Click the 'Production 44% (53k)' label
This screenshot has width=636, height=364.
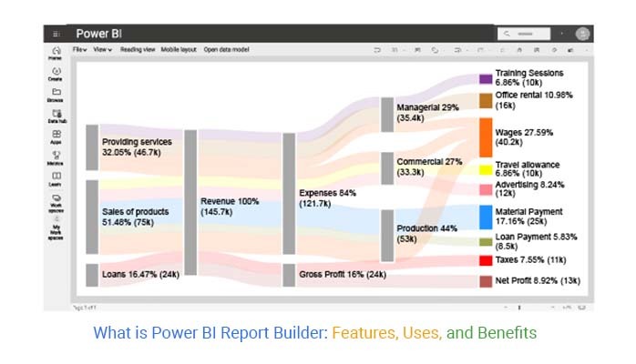click(427, 234)
